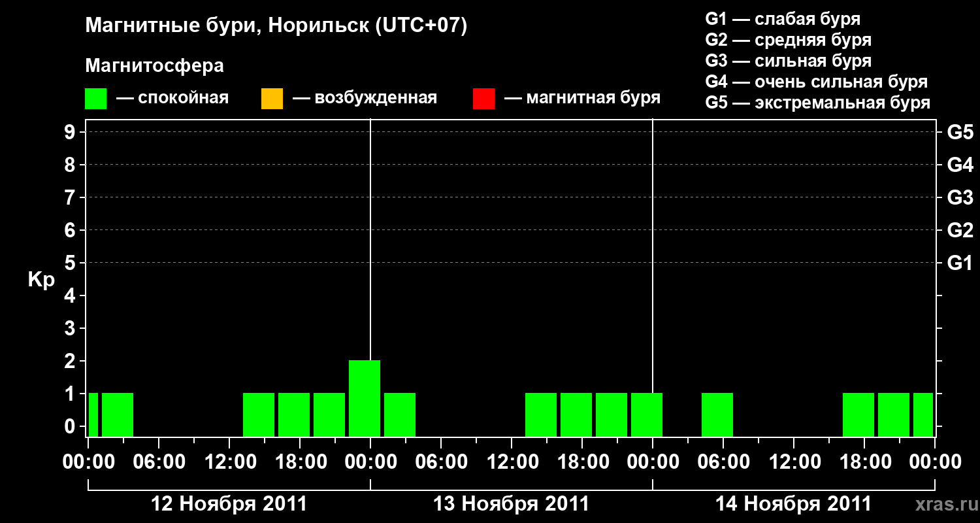Image resolution: width=980 pixels, height=523 pixels.
Task: Click the isolated green bar at 14 Ноября 06:00
Action: pos(717,414)
